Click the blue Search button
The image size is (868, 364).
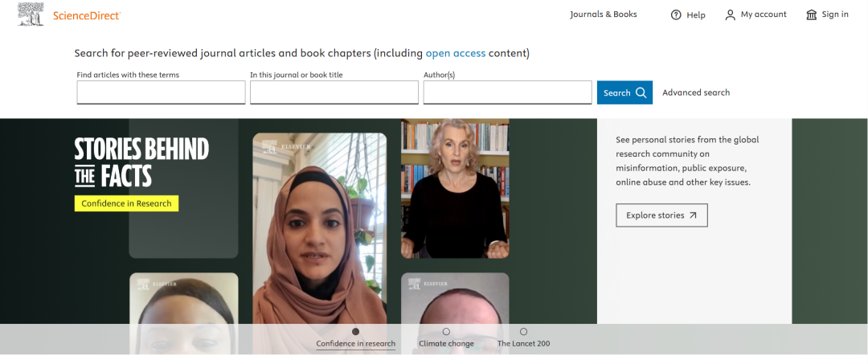click(x=624, y=92)
